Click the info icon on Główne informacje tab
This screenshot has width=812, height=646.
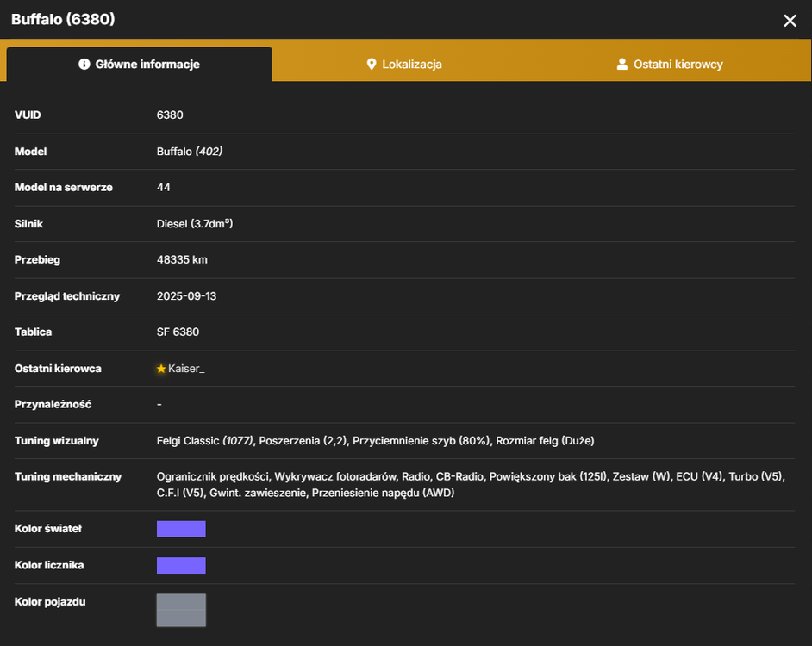(84, 65)
